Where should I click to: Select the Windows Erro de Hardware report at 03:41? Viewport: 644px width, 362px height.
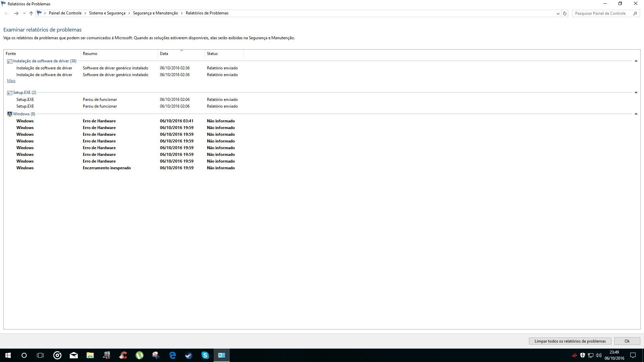coord(125,121)
